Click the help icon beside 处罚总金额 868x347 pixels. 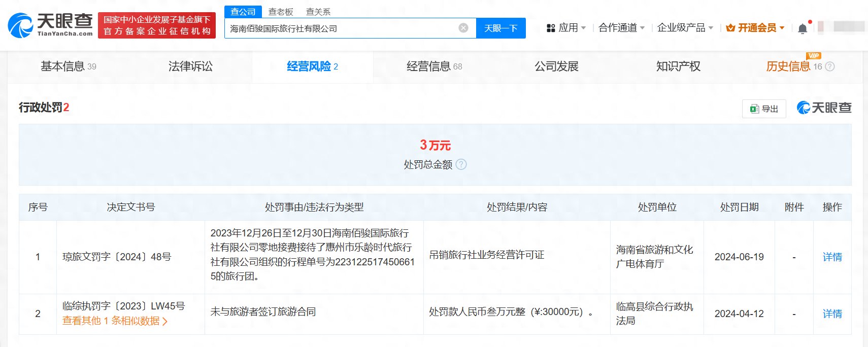[x=461, y=164]
